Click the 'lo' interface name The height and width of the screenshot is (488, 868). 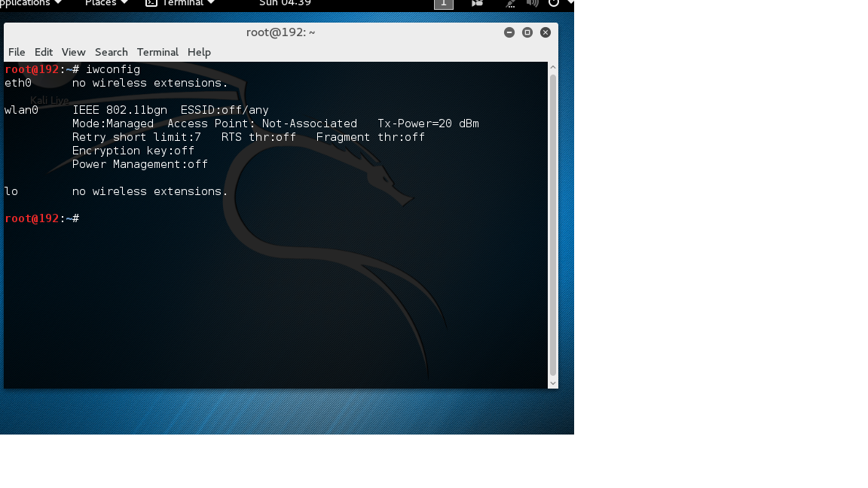tap(11, 191)
